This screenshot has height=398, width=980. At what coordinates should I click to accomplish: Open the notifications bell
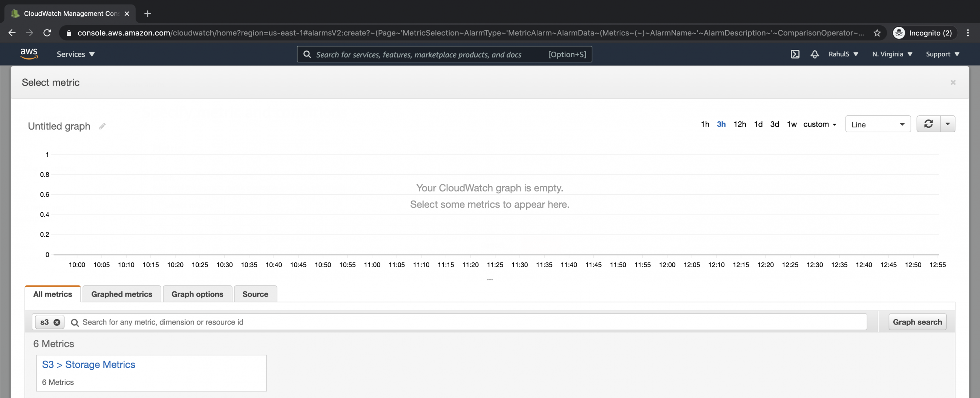815,54
